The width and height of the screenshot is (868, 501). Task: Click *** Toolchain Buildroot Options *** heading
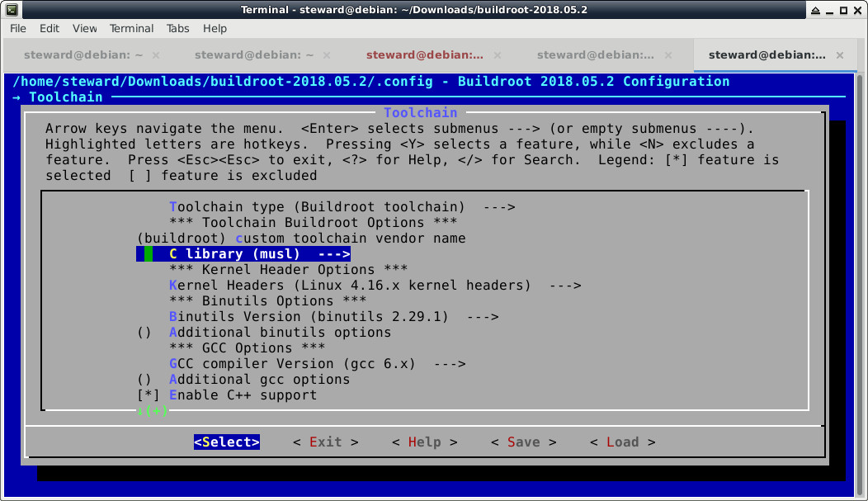pyautogui.click(x=313, y=223)
